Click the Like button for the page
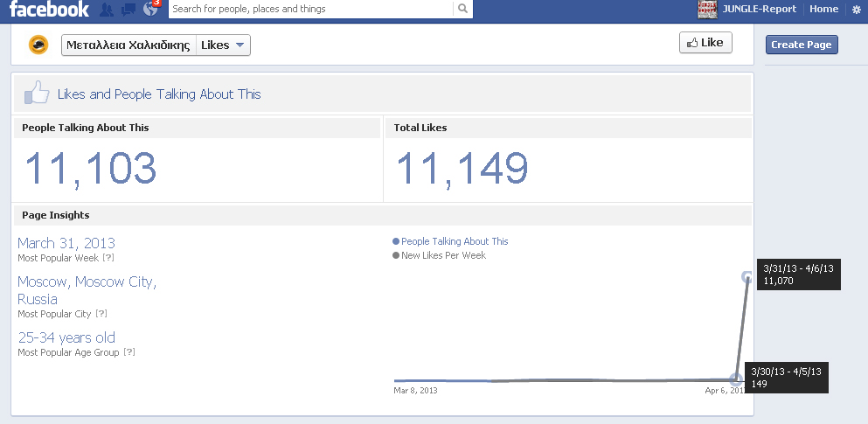 (705, 43)
